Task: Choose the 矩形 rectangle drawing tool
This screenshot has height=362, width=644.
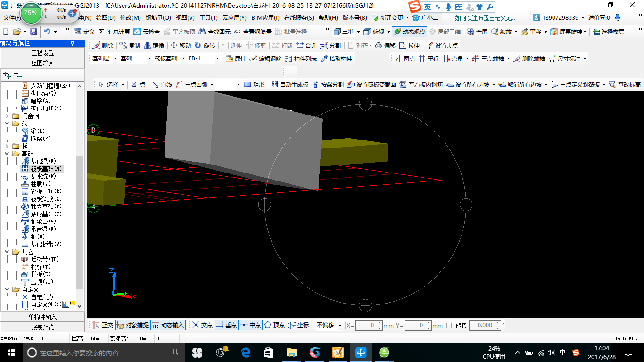Action: coord(254,85)
